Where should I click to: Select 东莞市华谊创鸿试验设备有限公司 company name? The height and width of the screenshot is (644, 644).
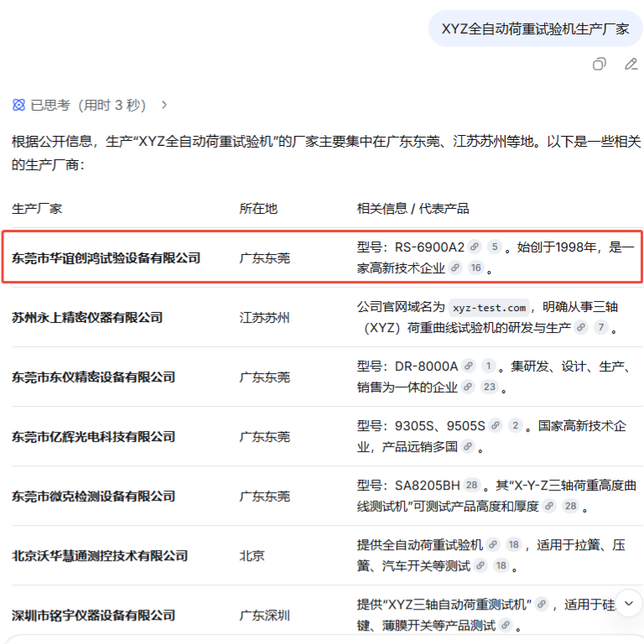pos(106,258)
